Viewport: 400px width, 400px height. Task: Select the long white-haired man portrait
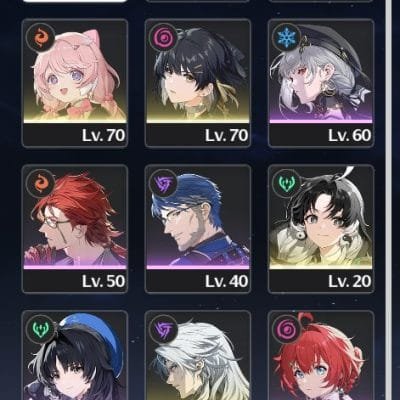(x=198, y=356)
